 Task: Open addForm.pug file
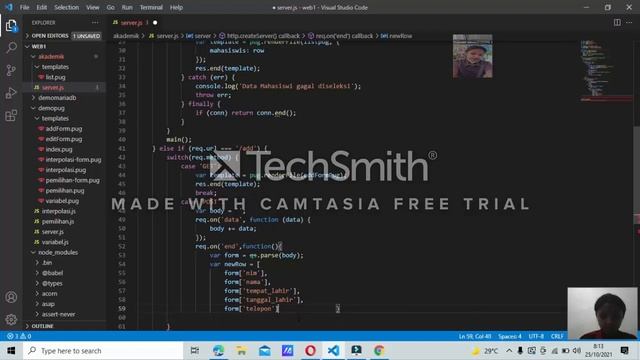[x=63, y=129]
